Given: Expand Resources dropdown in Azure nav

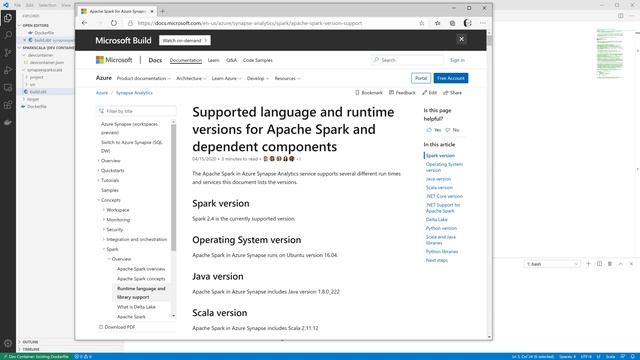Looking at the screenshot, I should 287,78.
